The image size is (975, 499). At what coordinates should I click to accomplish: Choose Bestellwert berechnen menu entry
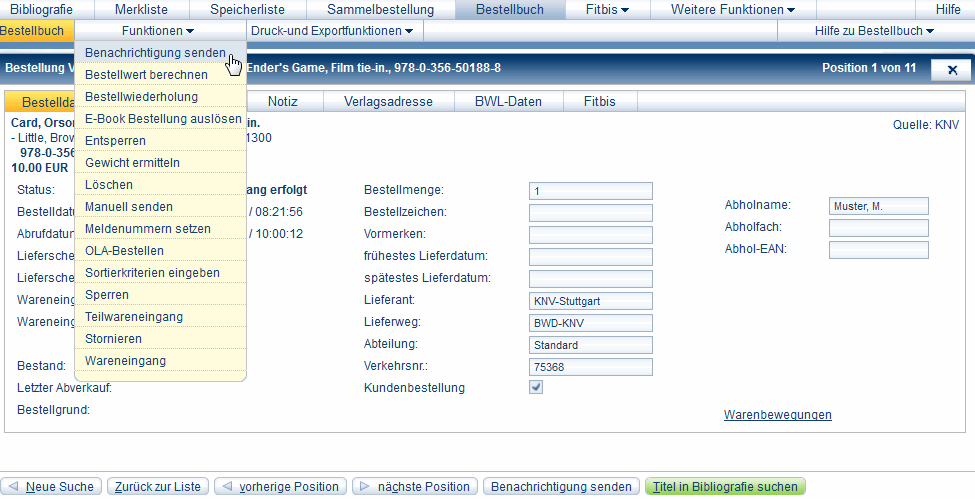pyautogui.click(x=147, y=75)
